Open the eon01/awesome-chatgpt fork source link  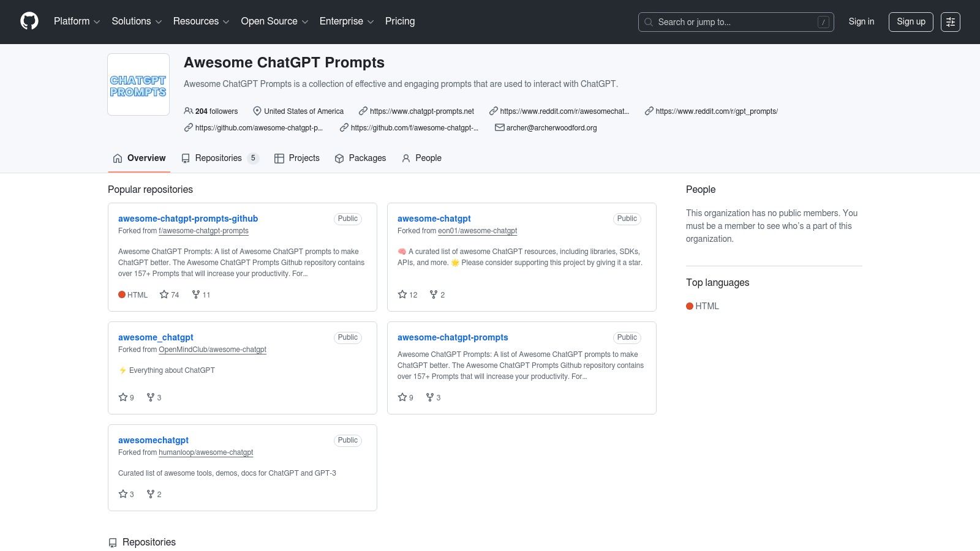point(477,231)
